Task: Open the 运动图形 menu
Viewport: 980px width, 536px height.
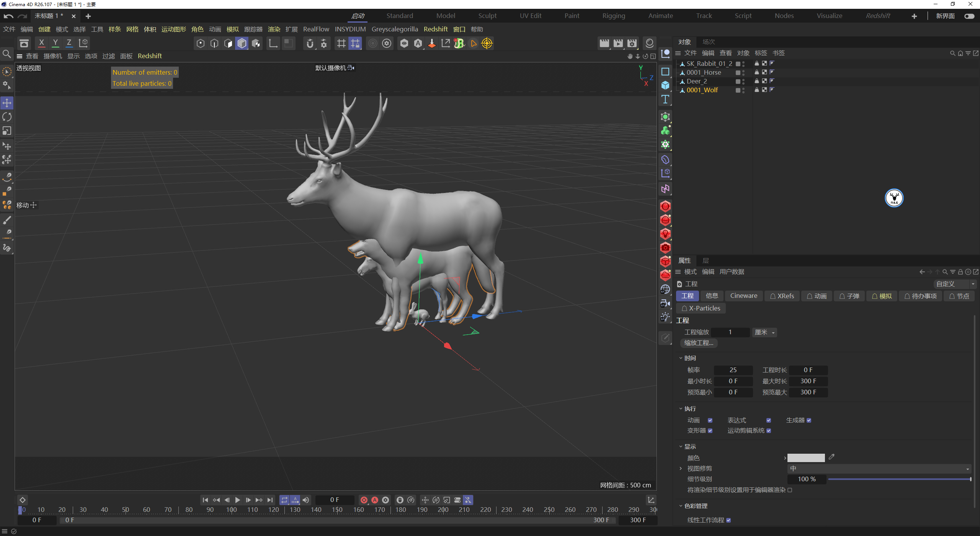Action: click(173, 29)
